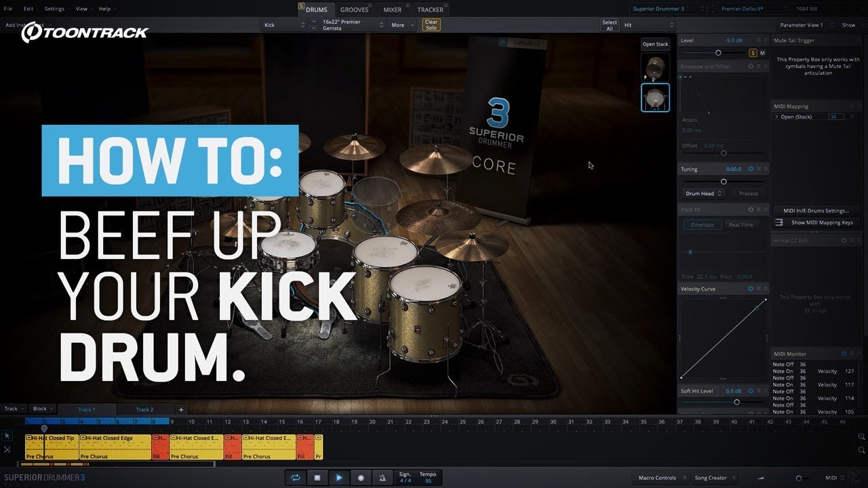Open the 16x22" Premier Genista drum dropdown

tap(353, 25)
